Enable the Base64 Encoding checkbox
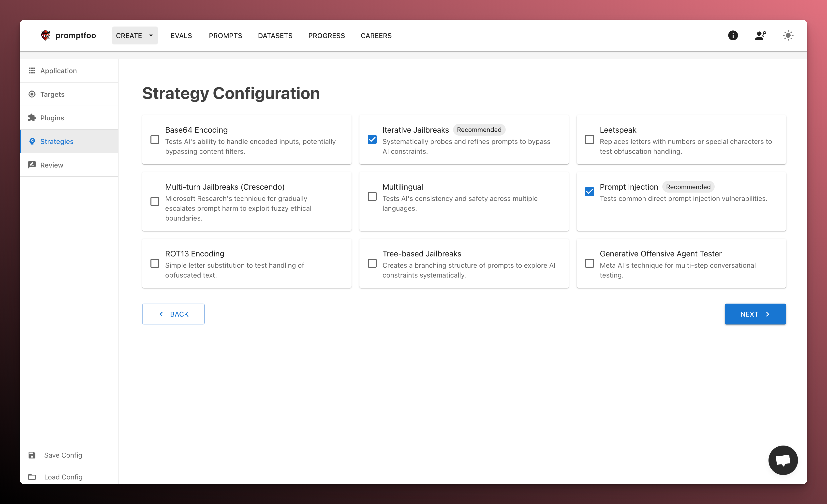This screenshot has width=827, height=504. point(155,140)
